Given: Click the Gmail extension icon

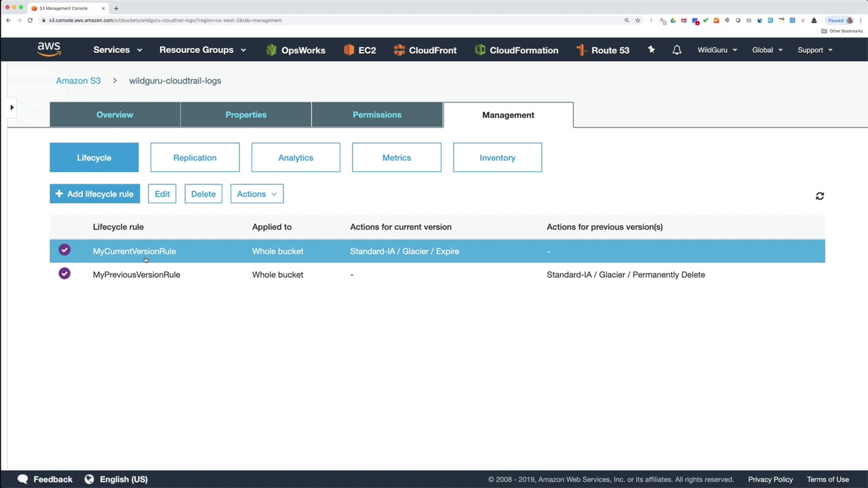Looking at the screenshot, I should click(684, 20).
